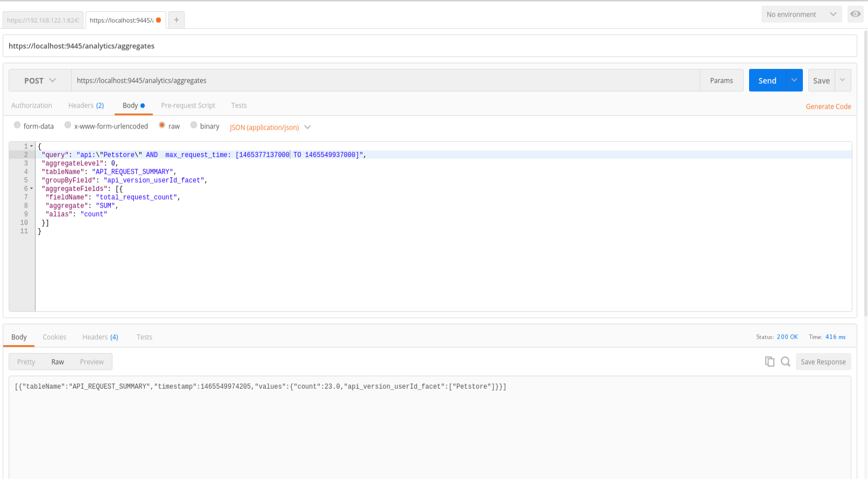Open the Pre-request Script tab
The height and width of the screenshot is (479, 868).
pyautogui.click(x=188, y=105)
